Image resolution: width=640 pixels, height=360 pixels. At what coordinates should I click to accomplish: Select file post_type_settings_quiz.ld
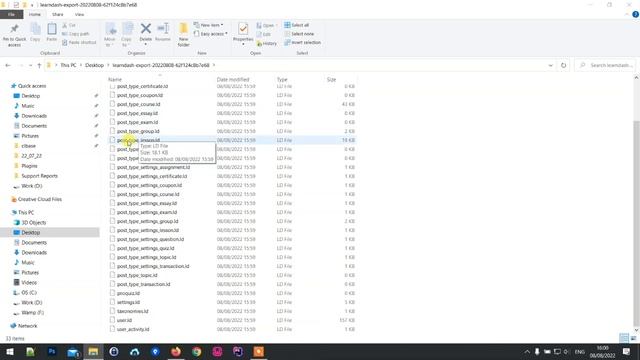point(145,248)
